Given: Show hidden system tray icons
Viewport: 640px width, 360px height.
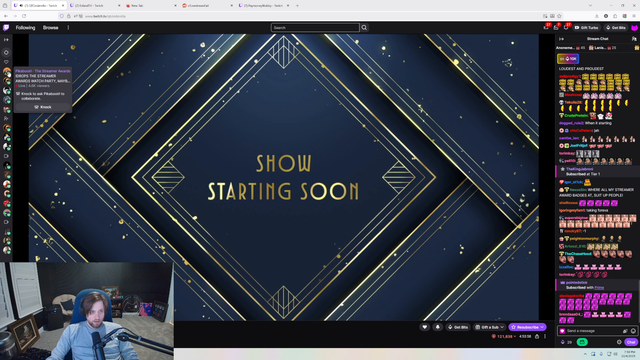Looking at the screenshot, I should coord(585,354).
